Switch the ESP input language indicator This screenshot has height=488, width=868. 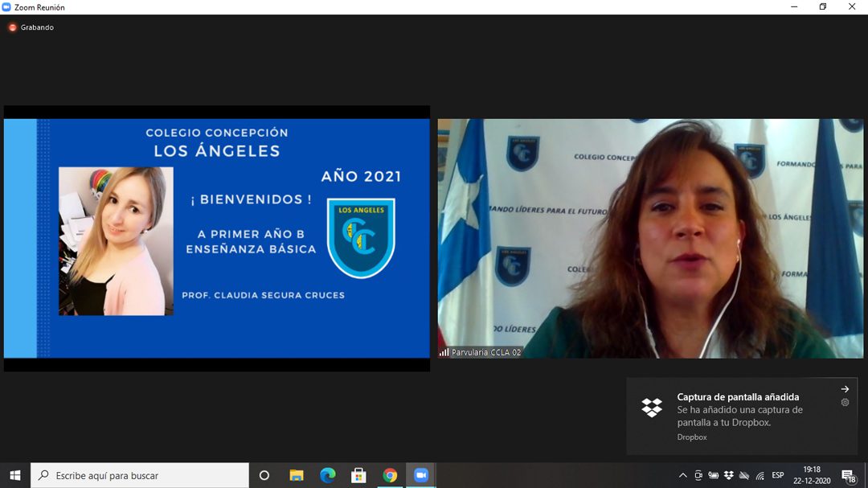(x=778, y=475)
